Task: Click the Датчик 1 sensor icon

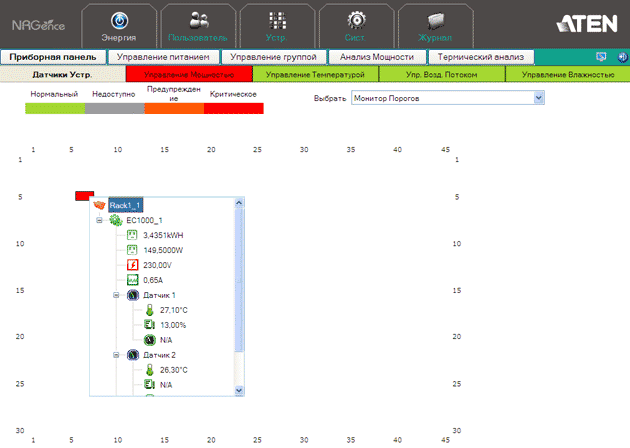Action: click(x=133, y=295)
